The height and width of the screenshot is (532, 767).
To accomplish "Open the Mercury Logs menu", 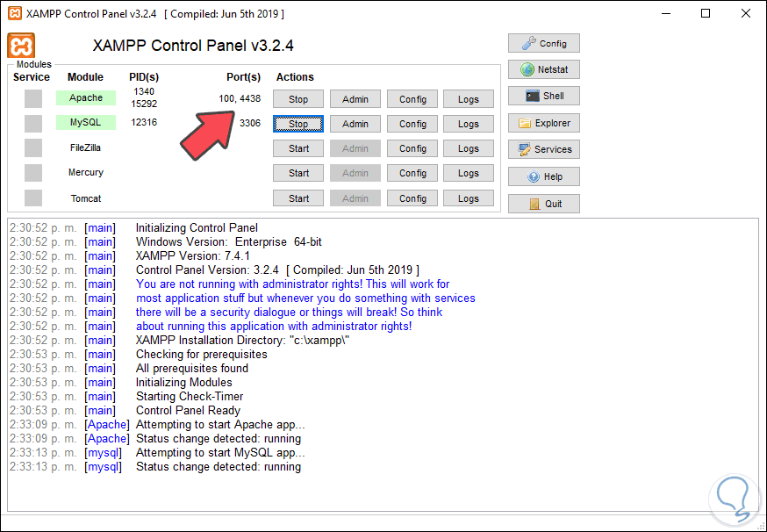I will pyautogui.click(x=469, y=173).
